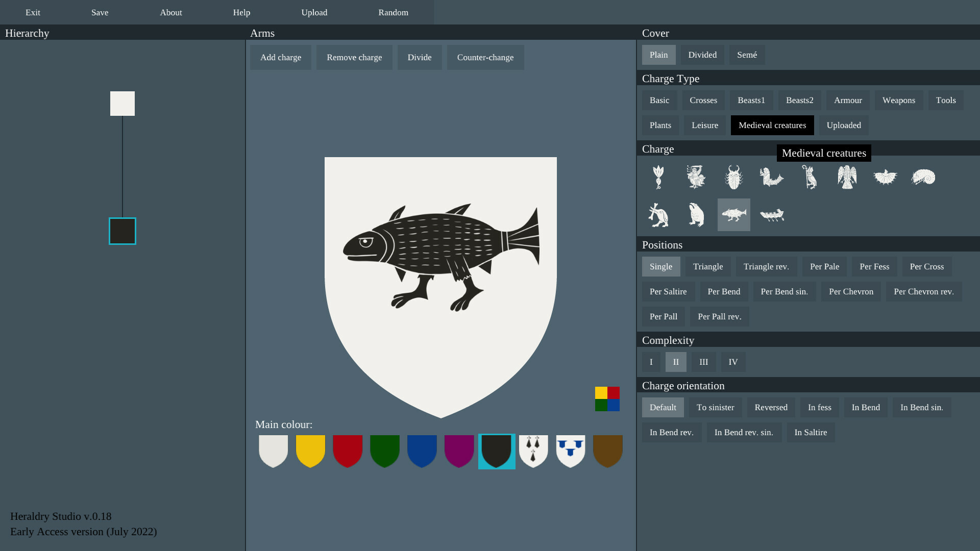Choose the double-headed eagle charge
Screen dimensions: 980x551
click(848, 177)
